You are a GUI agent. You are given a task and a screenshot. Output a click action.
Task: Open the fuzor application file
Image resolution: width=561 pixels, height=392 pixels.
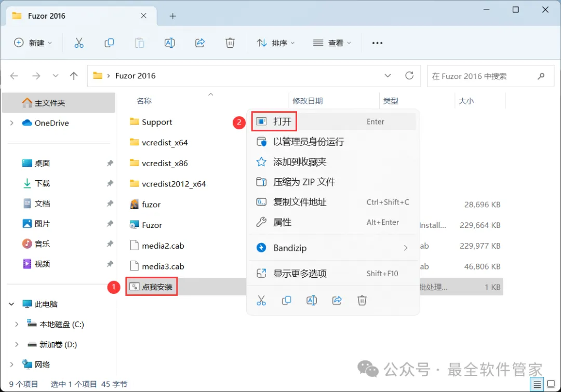[x=145, y=205]
